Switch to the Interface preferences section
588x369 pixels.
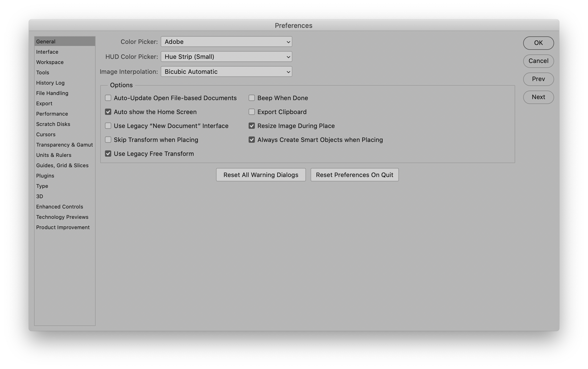(x=47, y=52)
